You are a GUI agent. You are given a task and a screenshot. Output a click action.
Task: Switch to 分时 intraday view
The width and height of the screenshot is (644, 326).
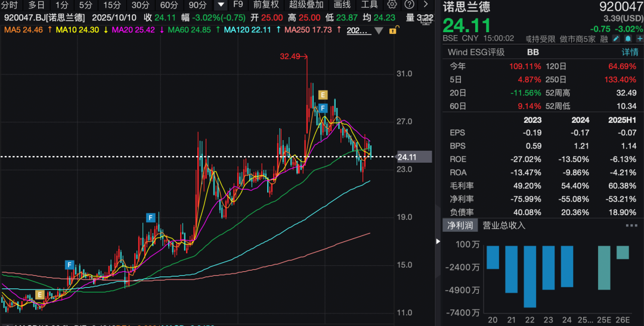click(x=9, y=5)
